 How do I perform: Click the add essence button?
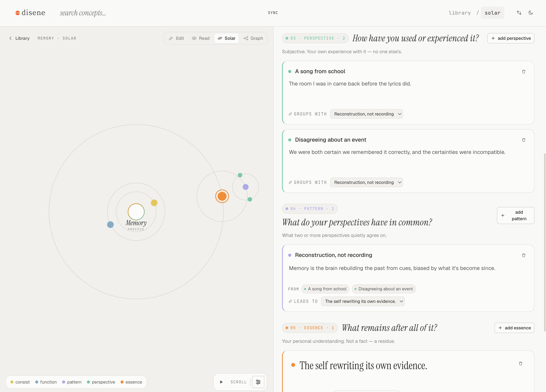tap(514, 328)
